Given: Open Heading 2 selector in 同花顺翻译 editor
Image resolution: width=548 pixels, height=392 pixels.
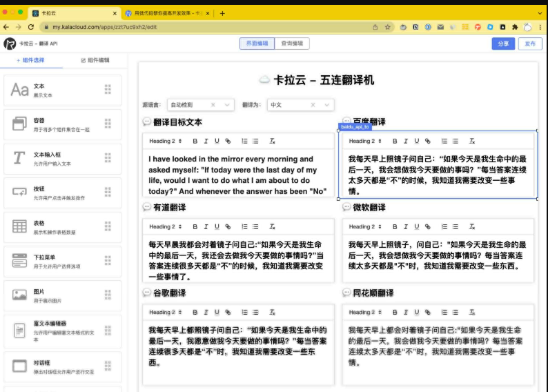Looking at the screenshot, I should coord(365,313).
